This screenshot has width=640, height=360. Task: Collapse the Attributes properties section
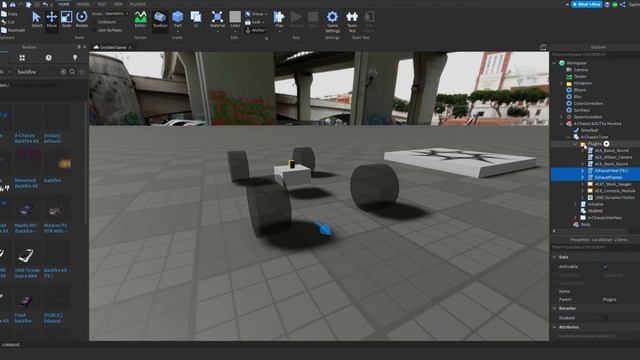[x=554, y=327]
